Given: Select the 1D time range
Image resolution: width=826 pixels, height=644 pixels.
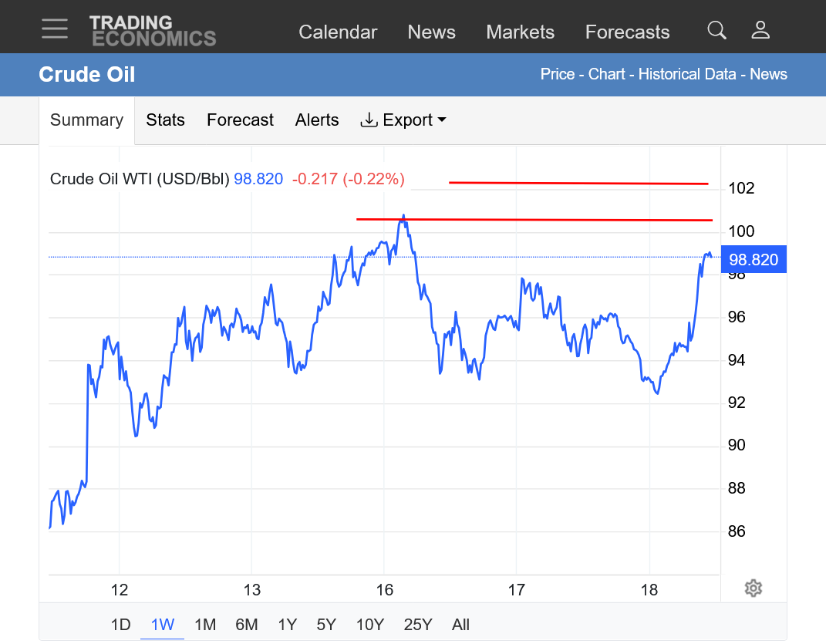Looking at the screenshot, I should pyautogui.click(x=121, y=625).
